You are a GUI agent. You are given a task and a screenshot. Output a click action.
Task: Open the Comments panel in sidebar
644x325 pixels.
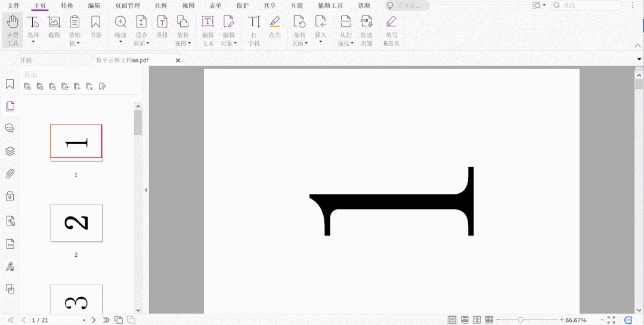click(10, 128)
